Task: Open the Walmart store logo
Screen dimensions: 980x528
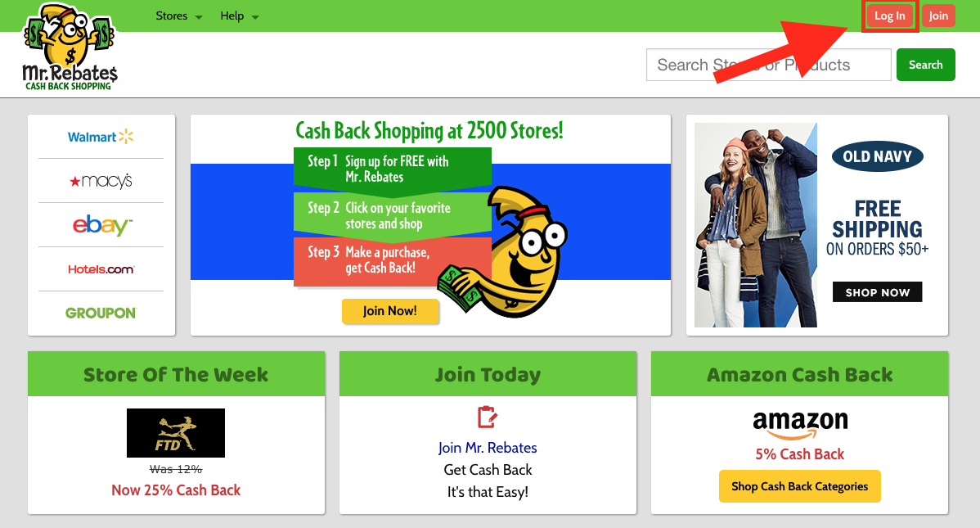Action: click(101, 137)
